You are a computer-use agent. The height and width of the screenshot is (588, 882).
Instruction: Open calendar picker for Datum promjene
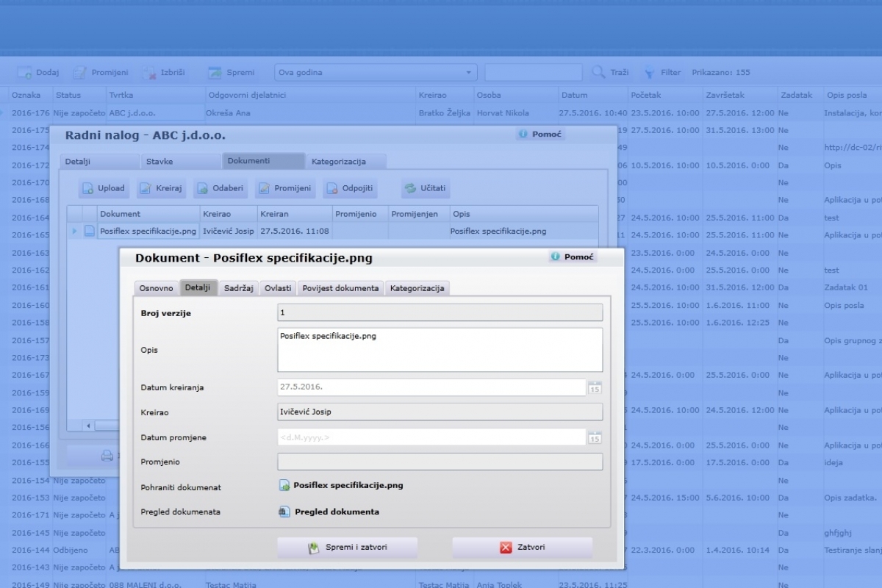pos(595,437)
